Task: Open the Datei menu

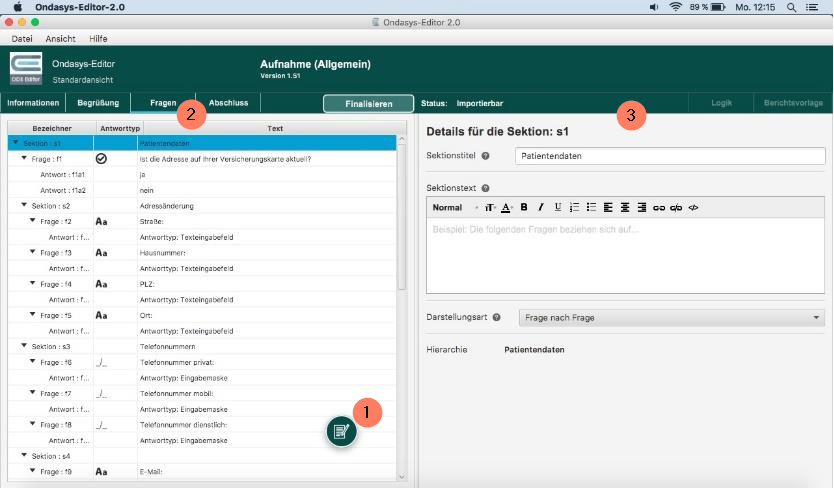Action: point(22,39)
